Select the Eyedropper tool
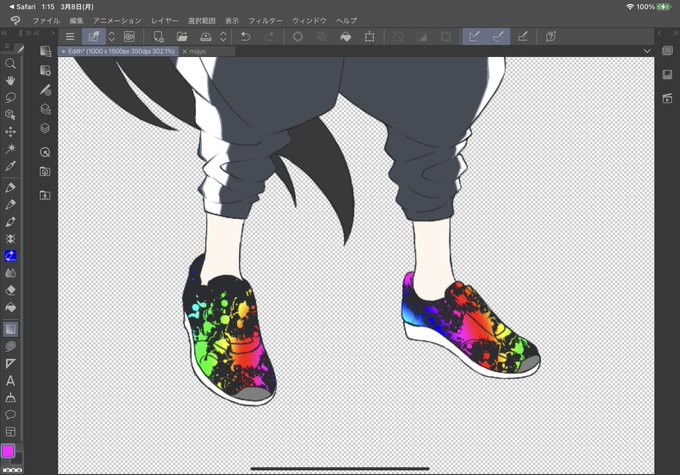 pos(10,166)
